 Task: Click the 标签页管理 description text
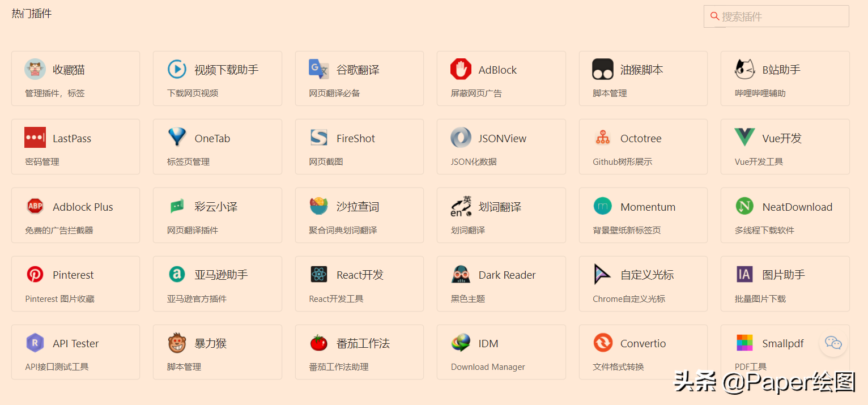188,162
